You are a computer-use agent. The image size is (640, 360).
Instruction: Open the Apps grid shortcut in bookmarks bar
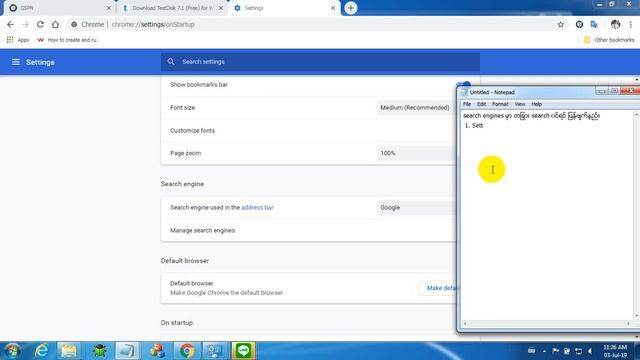(10, 40)
